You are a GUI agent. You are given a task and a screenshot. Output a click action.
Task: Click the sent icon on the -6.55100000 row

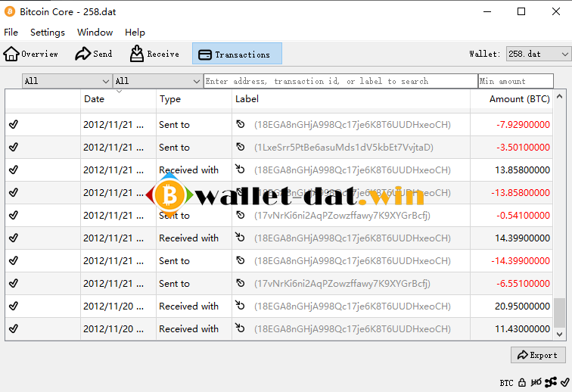[240, 283]
